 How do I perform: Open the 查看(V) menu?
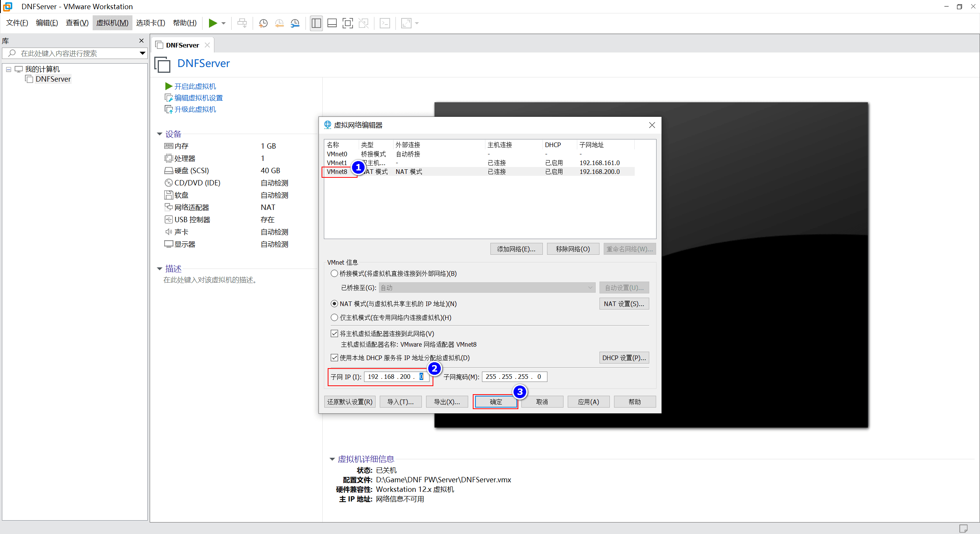point(77,23)
